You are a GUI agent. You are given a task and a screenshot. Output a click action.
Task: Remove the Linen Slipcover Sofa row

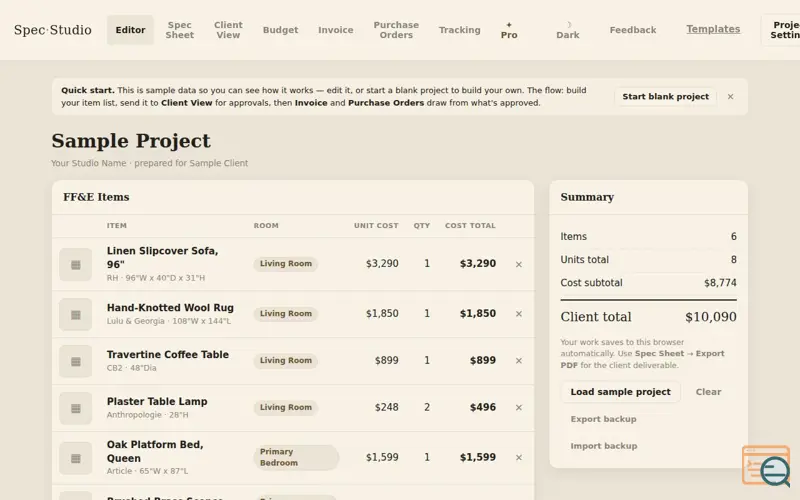(519, 264)
